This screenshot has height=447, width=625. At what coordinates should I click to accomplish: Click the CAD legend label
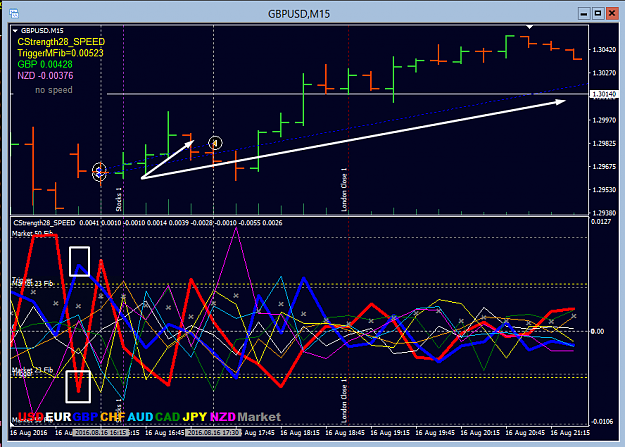pos(168,417)
